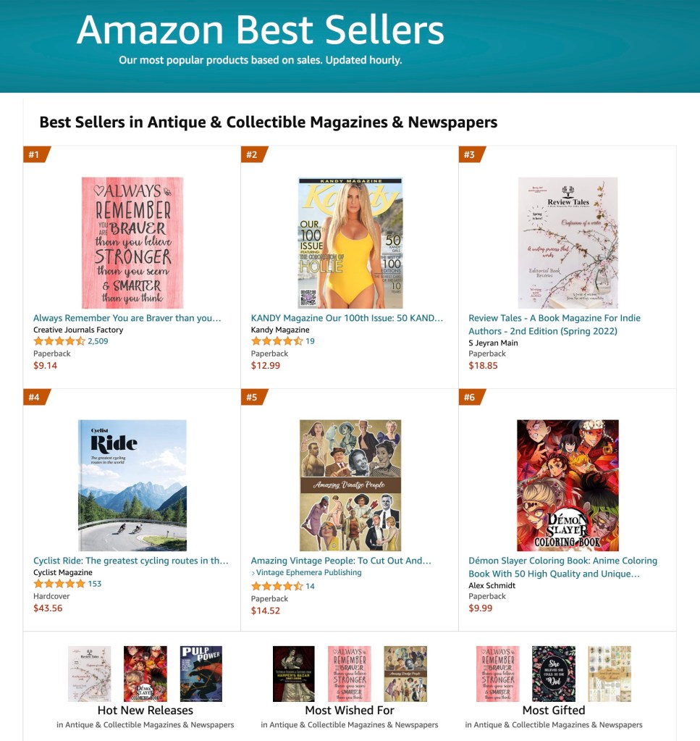Click the #6 rank badge
This screenshot has height=741, width=700.
471,397
